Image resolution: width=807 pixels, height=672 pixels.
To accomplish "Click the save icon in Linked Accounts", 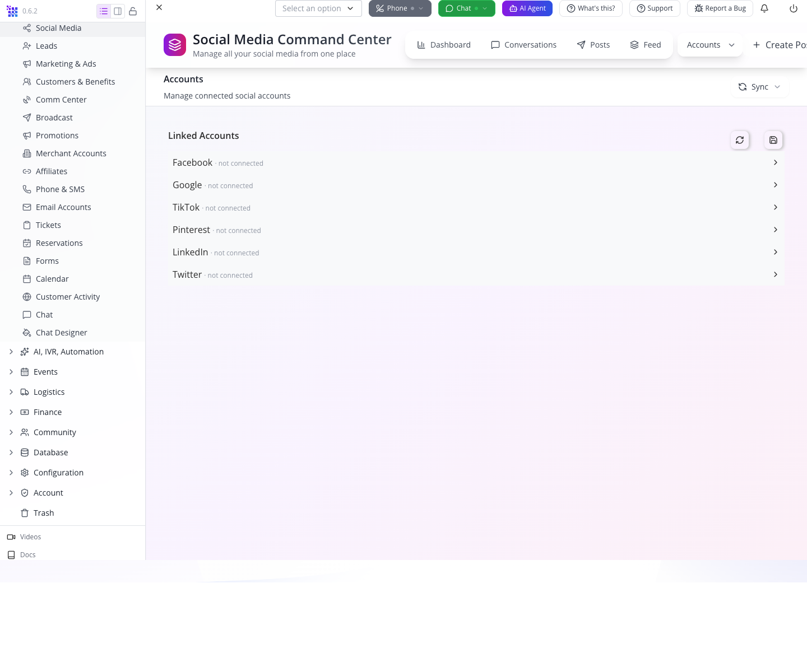I will click(773, 140).
